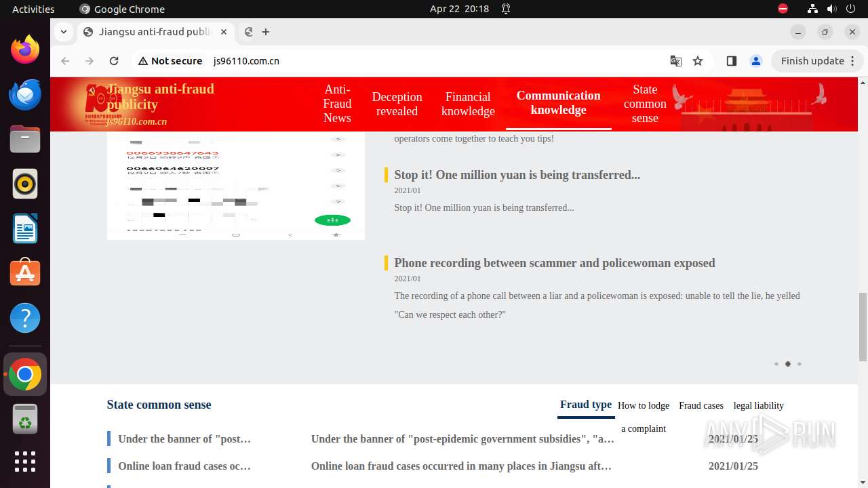Select the Communication knowledge nav tab
The image size is (868, 488).
coord(558,103)
